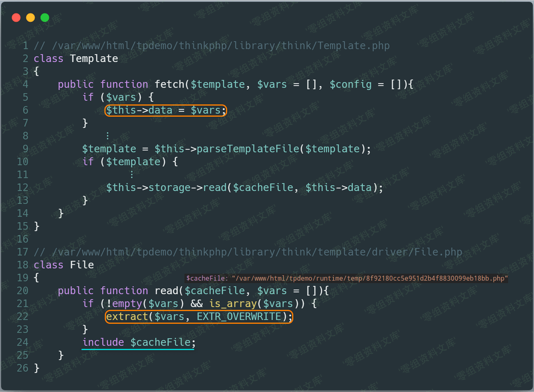
Task: Click the underlined include $cacheFile statement
Action: click(x=139, y=342)
